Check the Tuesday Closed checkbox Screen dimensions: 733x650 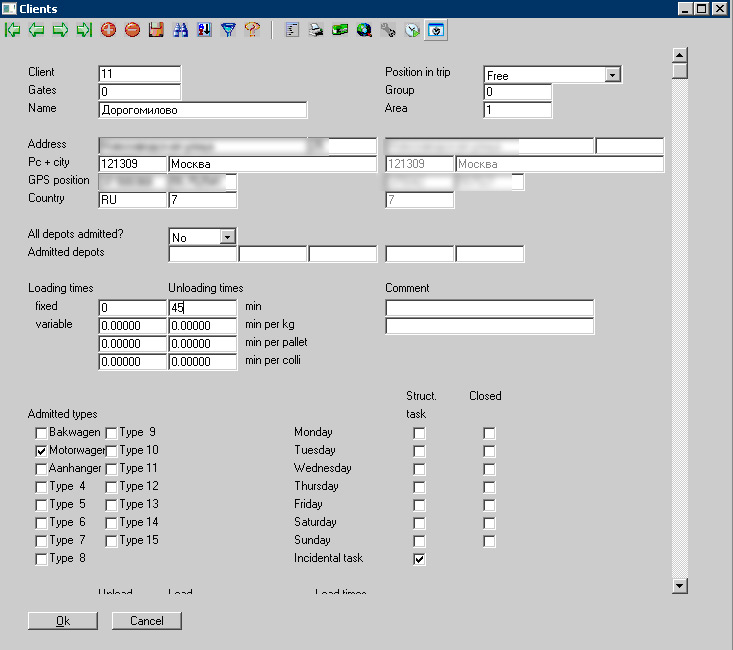coord(489,451)
